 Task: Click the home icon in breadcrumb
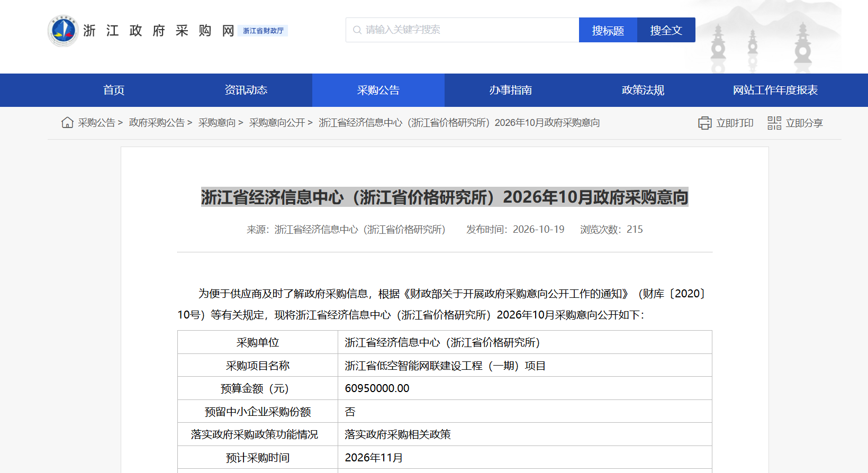tap(67, 123)
